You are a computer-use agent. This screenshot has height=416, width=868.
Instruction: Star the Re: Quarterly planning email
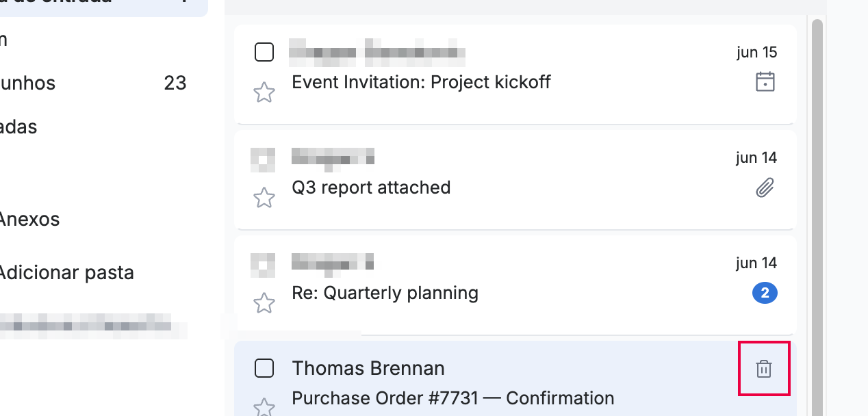click(x=264, y=303)
